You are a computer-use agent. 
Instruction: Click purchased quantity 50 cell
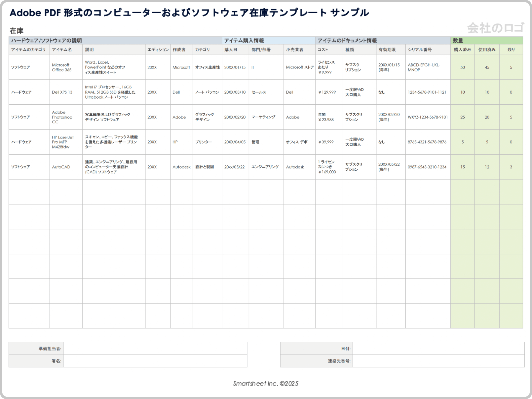(x=462, y=67)
